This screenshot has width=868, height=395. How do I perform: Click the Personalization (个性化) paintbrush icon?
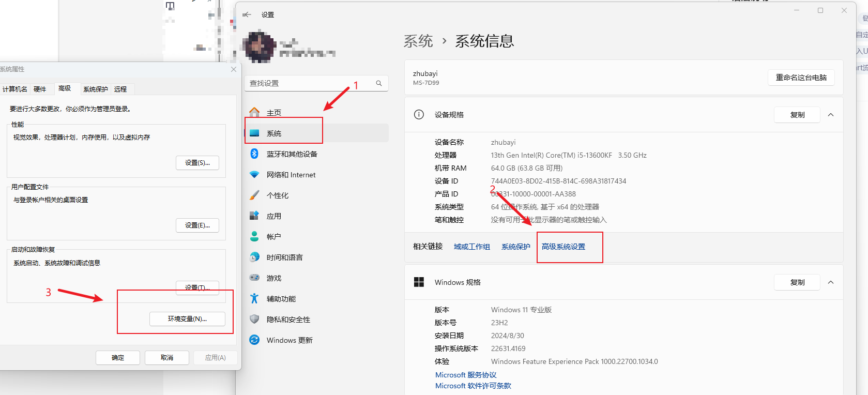pyautogui.click(x=254, y=195)
